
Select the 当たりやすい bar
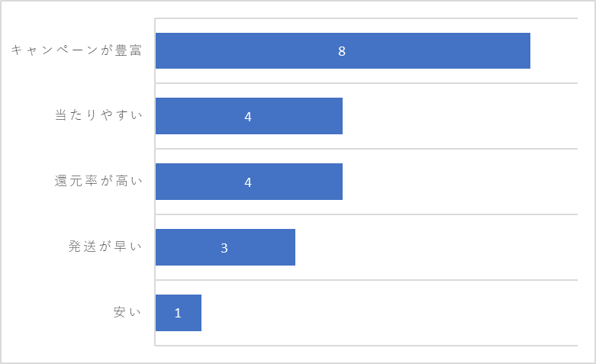(249, 116)
